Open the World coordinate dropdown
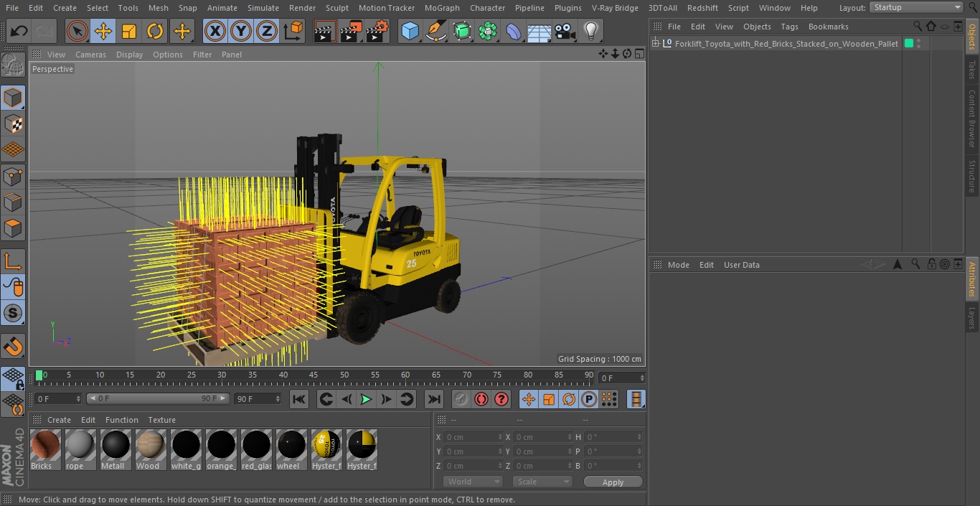Image resolution: width=980 pixels, height=506 pixels. point(473,482)
